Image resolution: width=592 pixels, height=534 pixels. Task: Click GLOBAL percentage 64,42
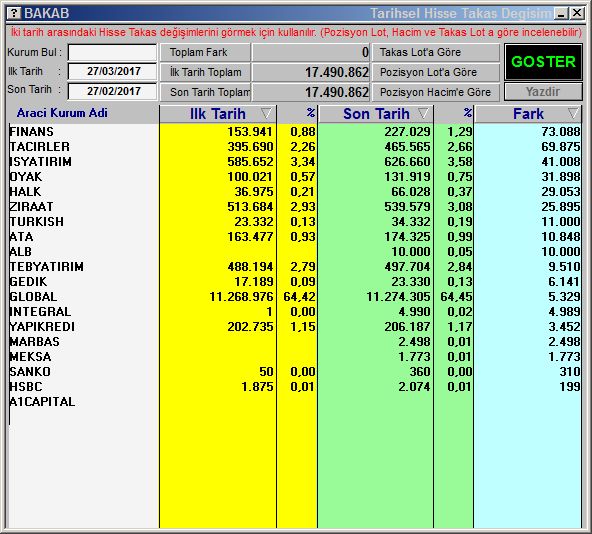click(299, 297)
